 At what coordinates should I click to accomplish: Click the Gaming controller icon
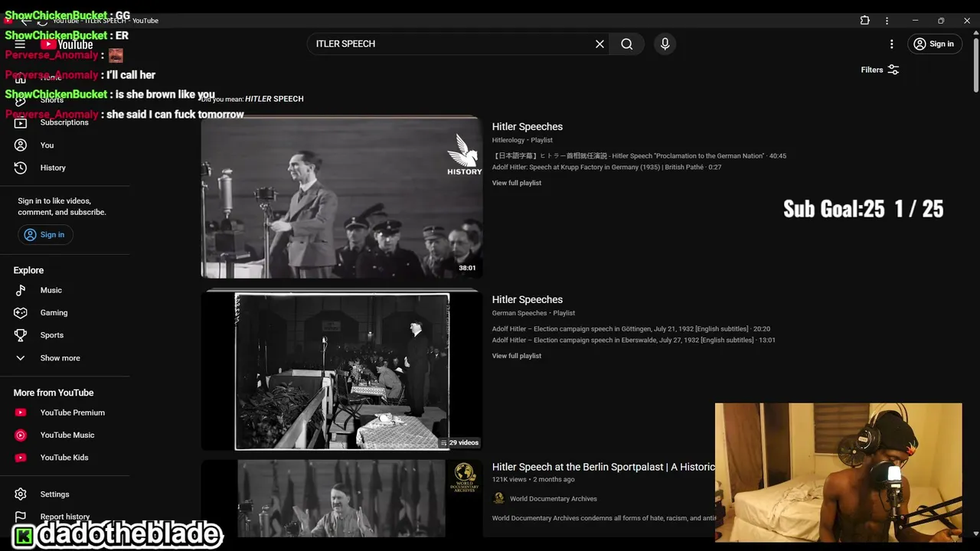coord(21,312)
